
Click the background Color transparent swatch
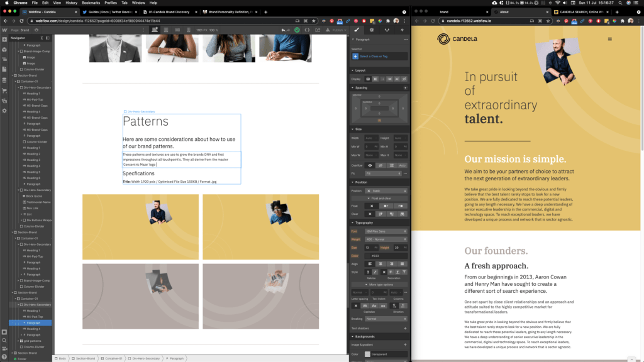click(x=368, y=354)
